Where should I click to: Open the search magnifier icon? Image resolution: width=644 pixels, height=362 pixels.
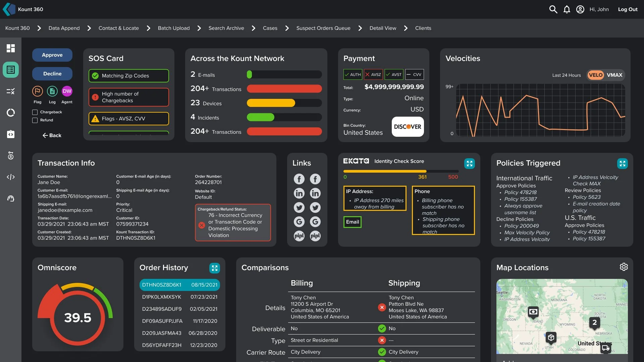553,9
